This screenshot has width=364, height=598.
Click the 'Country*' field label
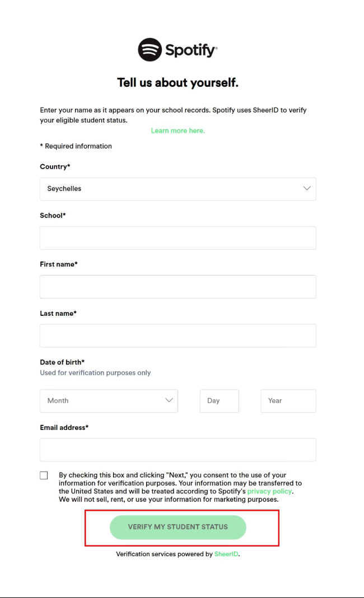(x=55, y=167)
